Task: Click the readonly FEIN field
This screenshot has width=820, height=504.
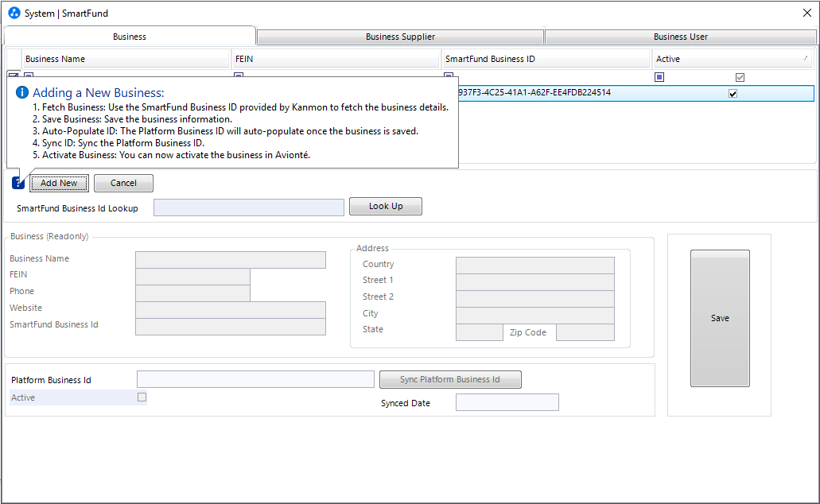Action: pos(193,277)
